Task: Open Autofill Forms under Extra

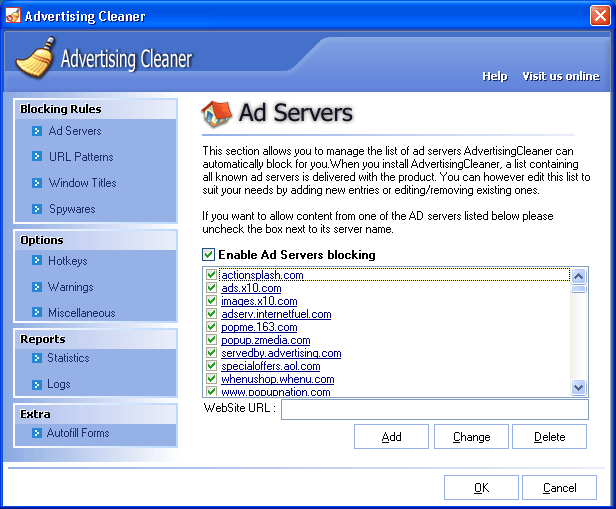Action: pyautogui.click(x=78, y=433)
